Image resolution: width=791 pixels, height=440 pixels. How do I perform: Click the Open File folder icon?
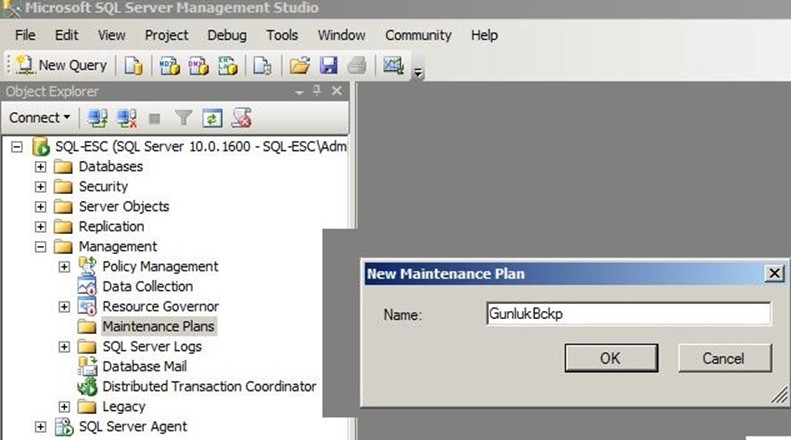point(299,66)
